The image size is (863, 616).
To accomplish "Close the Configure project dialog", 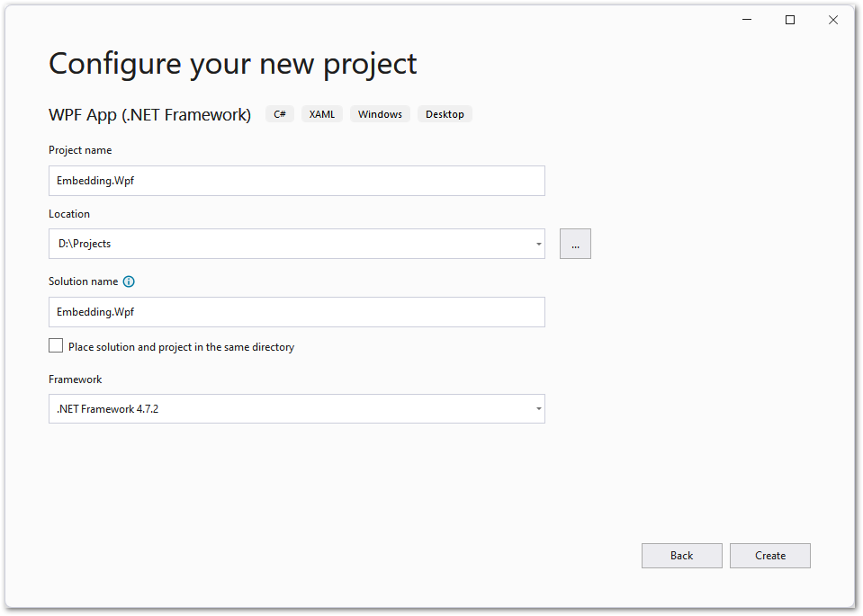I will (832, 19).
